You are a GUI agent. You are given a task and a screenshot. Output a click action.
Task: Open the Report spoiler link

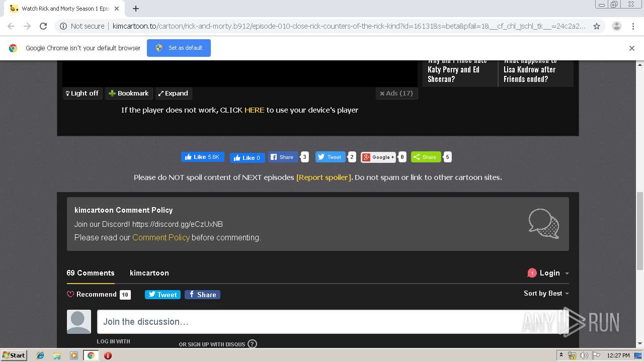click(x=324, y=177)
